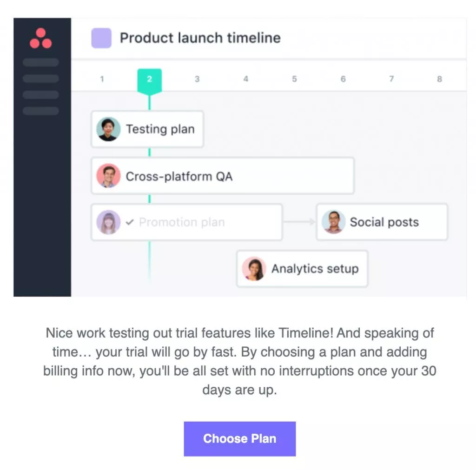The height and width of the screenshot is (470, 476).
Task: Click the Testing plan assignee avatar
Action: click(x=108, y=129)
